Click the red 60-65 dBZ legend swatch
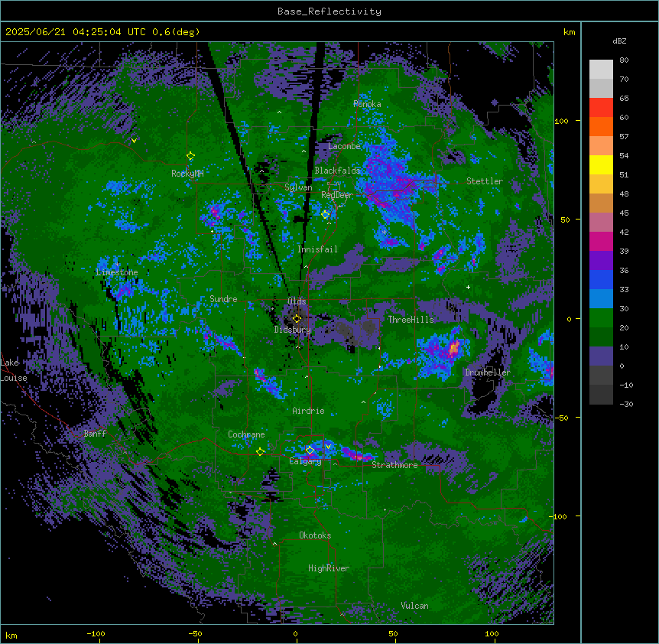 point(601,108)
